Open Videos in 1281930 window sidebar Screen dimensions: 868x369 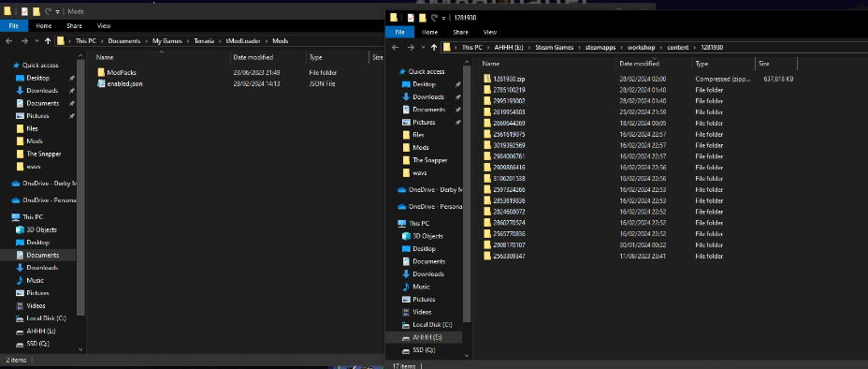pyautogui.click(x=422, y=312)
